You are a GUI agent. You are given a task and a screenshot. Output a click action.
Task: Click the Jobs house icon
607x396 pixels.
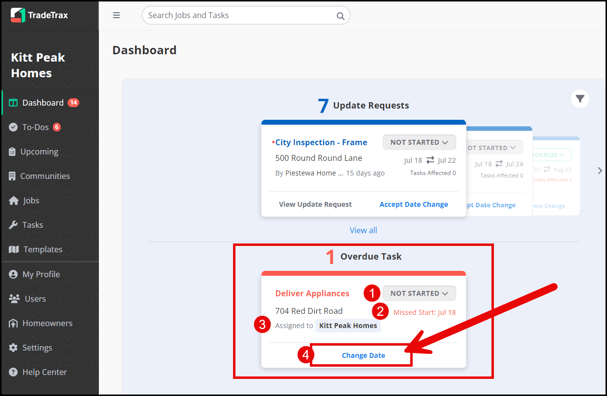tap(14, 201)
